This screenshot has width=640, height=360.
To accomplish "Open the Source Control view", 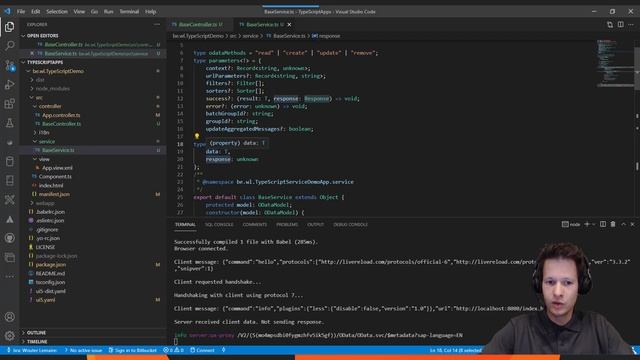I will (9, 65).
